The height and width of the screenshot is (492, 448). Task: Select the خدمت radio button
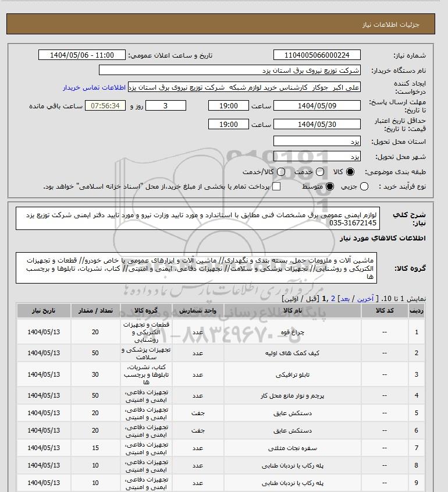point(320,172)
